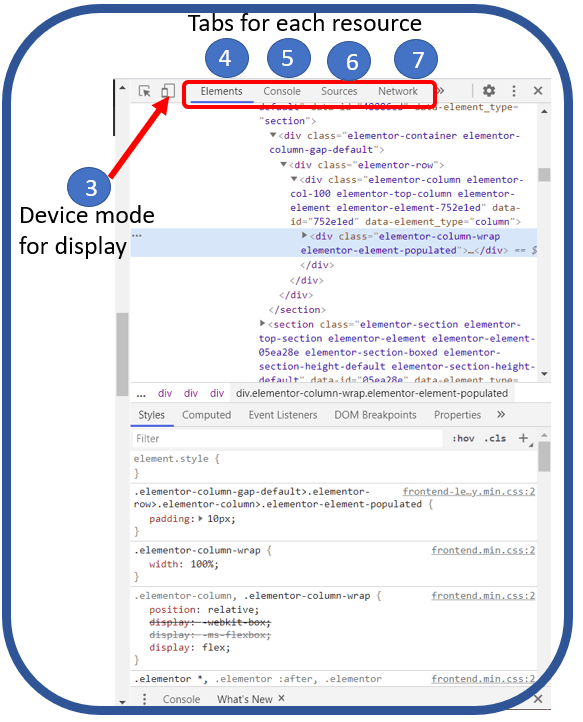Open the Sources tab
The width and height of the screenshot is (583, 722).
pos(339,91)
